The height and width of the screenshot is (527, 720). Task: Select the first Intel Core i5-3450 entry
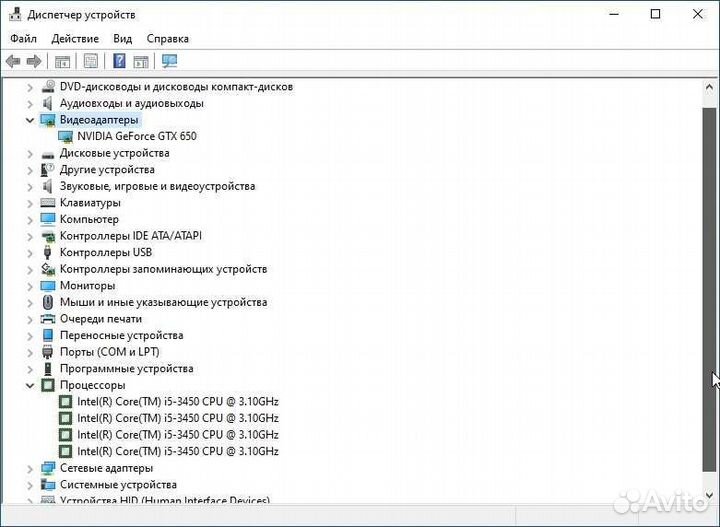tap(178, 402)
